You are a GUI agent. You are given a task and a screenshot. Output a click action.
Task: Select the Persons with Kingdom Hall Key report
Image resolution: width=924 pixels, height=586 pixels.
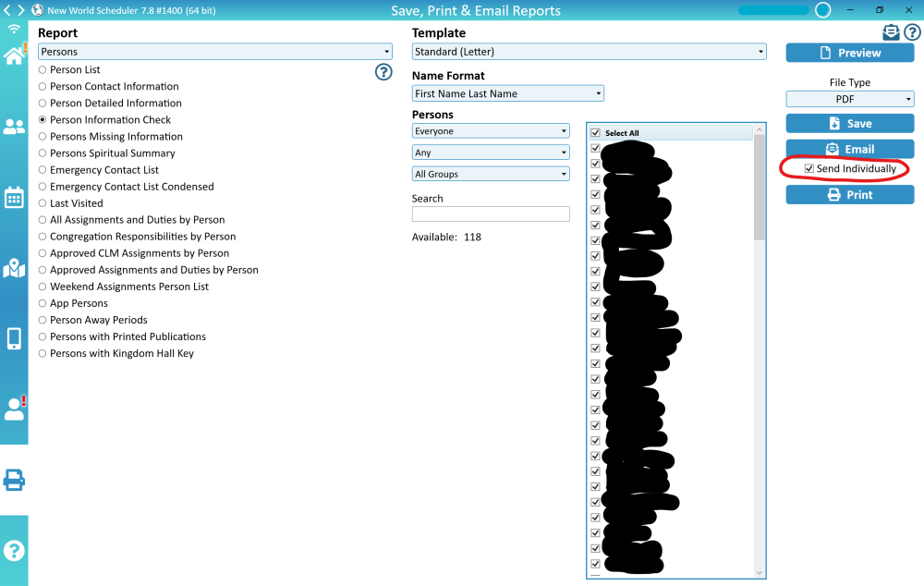tap(43, 354)
